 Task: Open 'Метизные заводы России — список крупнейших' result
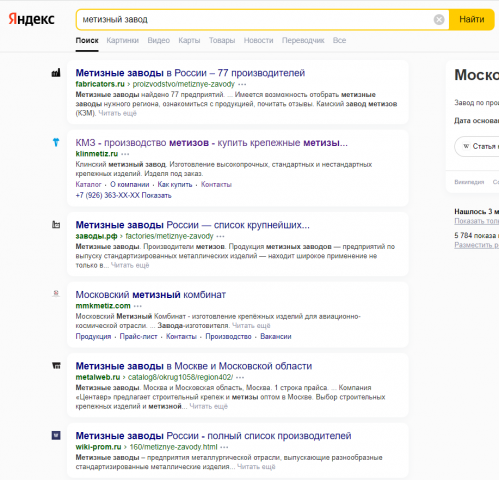[193, 225]
